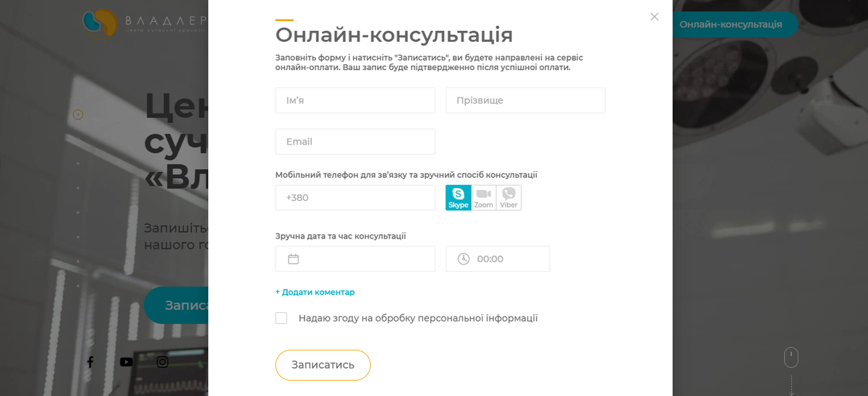This screenshot has height=396, width=868.
Task: Check the personal data consent box
Action: point(281,318)
